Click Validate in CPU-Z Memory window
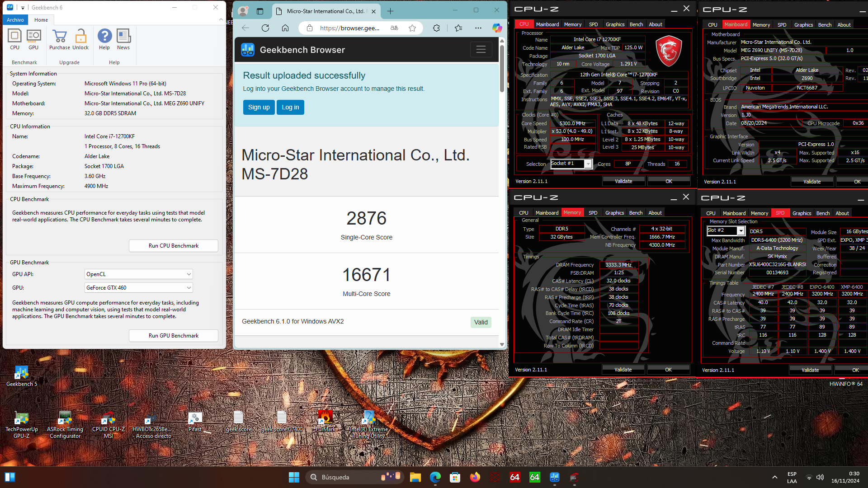 623,370
